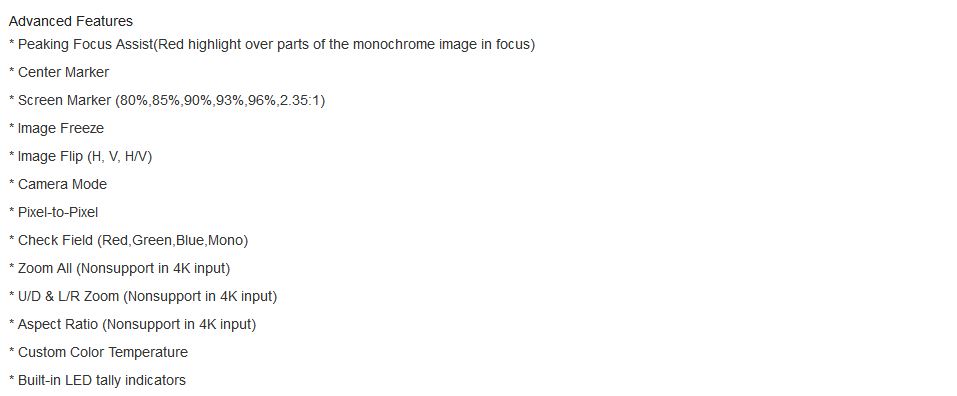Image resolution: width=957 pixels, height=396 pixels.
Task: Click the H/V option in Image Flip
Action: click(135, 157)
